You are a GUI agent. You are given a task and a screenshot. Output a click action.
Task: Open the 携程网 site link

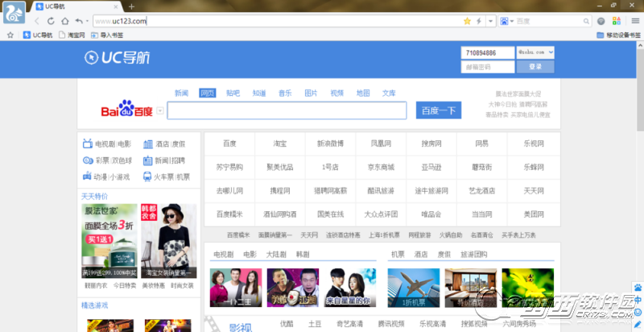[x=280, y=191]
